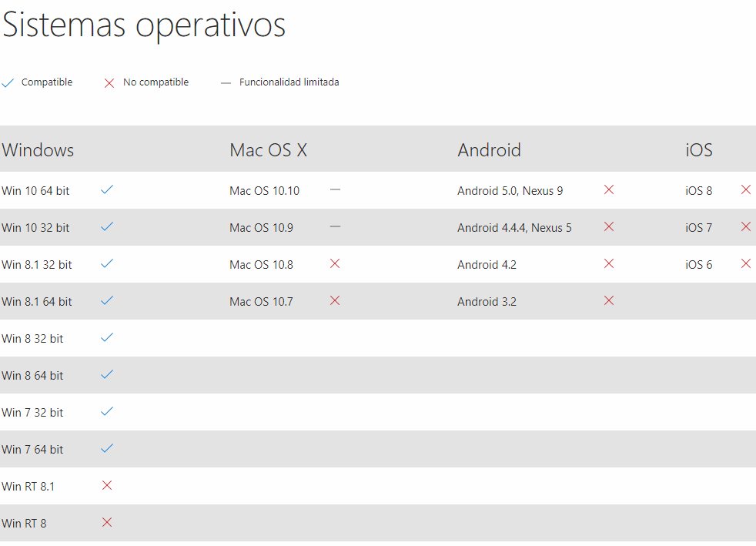Viewport: 756px width, 546px height.
Task: Click the gray dash beside Mac OS 10.9
Action: pyautogui.click(x=335, y=226)
